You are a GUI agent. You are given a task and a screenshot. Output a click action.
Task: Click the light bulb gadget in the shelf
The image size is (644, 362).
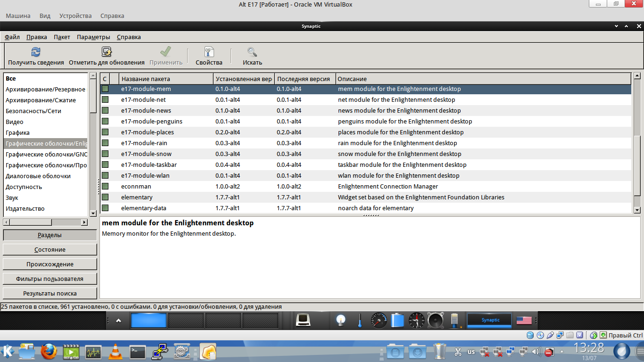click(x=340, y=321)
